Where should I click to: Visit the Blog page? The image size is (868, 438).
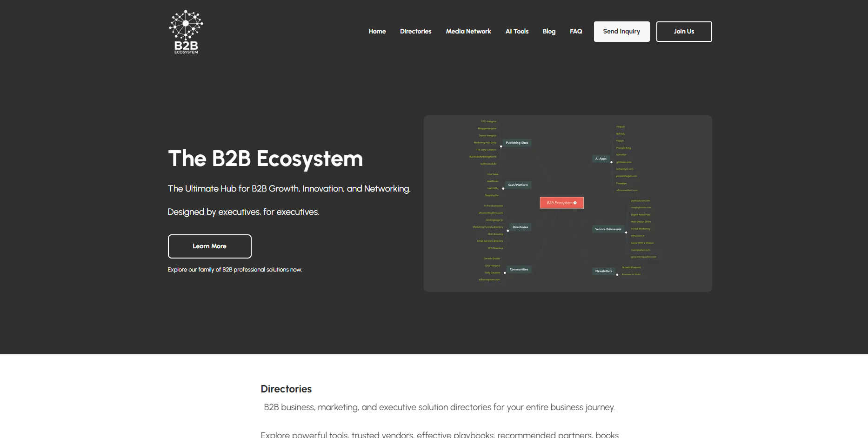[x=549, y=32]
